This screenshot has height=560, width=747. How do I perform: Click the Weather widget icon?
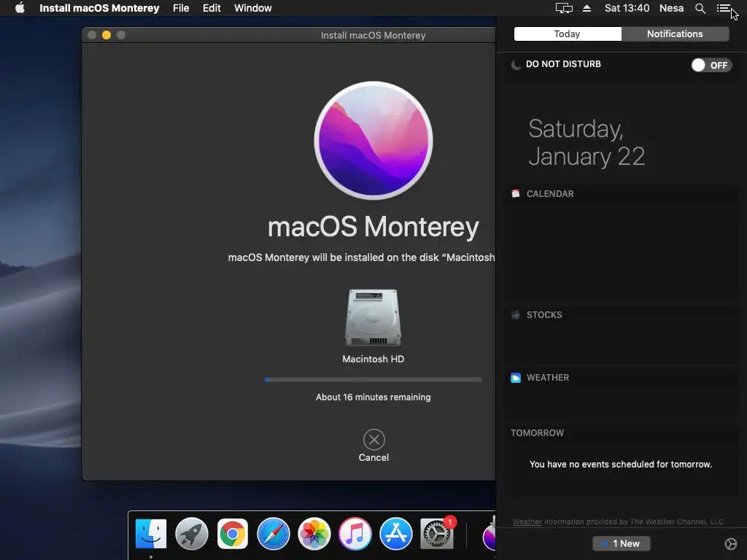click(516, 378)
